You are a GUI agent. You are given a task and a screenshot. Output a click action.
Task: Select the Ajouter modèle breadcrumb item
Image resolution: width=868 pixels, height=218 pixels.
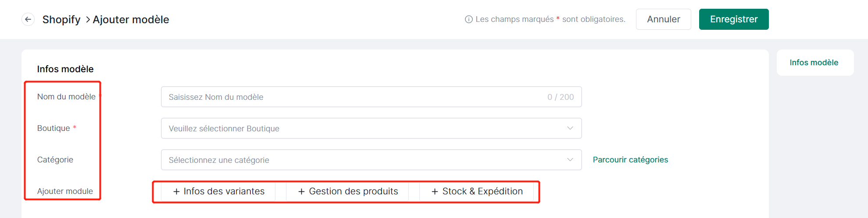[131, 19]
